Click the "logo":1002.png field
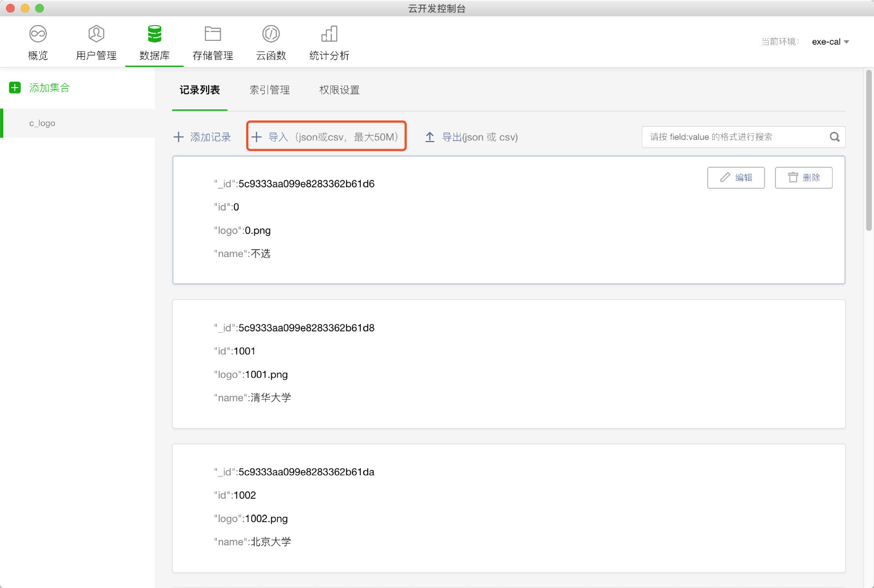874x588 pixels. click(x=251, y=518)
